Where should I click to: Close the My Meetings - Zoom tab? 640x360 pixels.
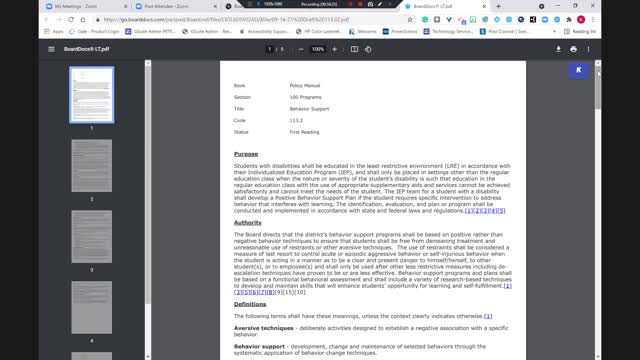tap(125, 6)
